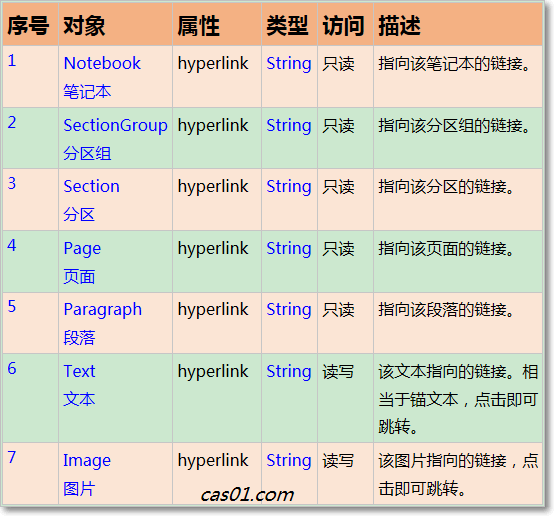Open the SectionGroup 分区组 link
Image resolution: width=554 pixels, height=516 pixels.
115,139
